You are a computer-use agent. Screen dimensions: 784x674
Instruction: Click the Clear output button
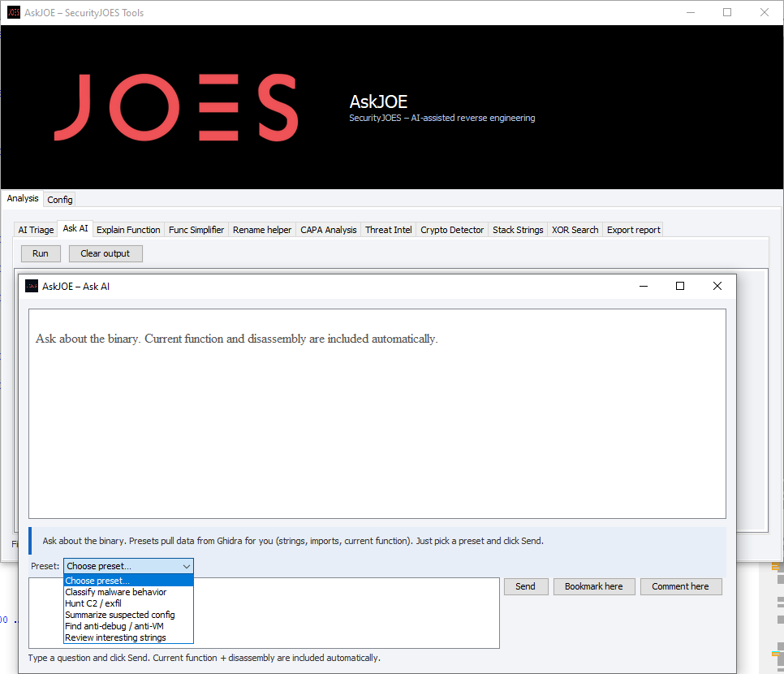pos(105,253)
